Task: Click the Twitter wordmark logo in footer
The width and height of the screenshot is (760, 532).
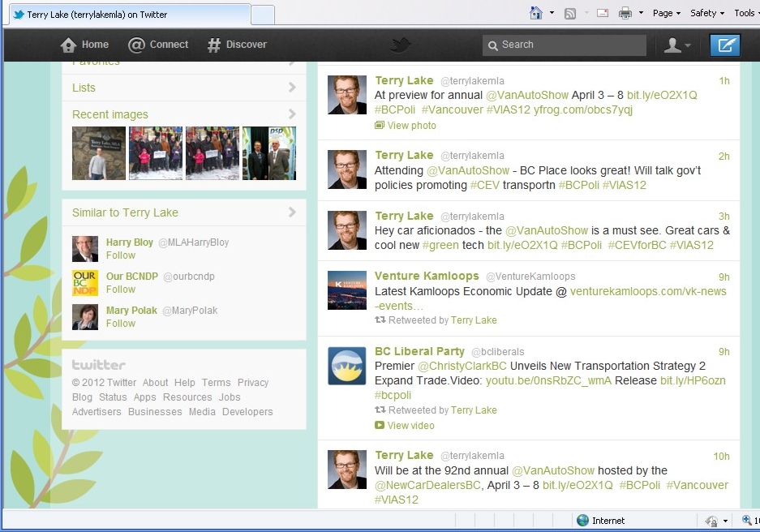Action: 99,365
